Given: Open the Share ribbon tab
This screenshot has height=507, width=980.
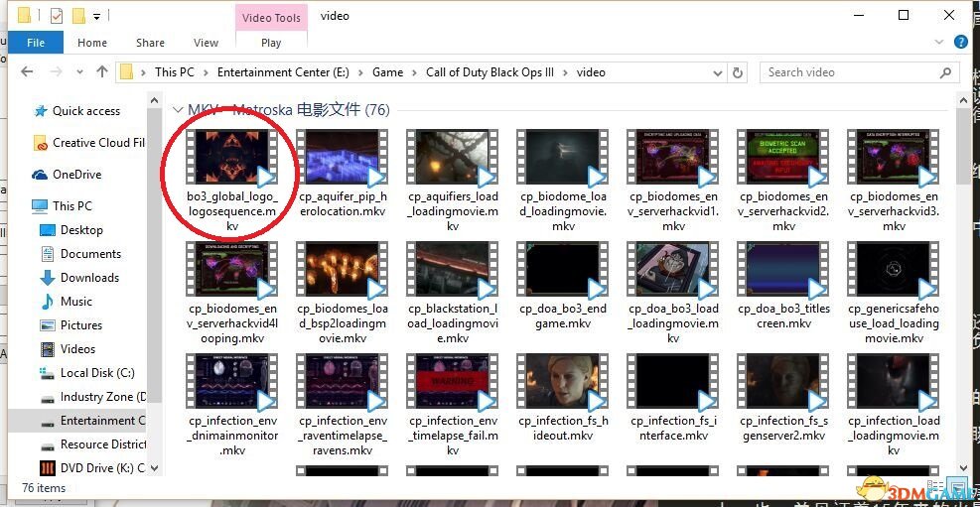Looking at the screenshot, I should coord(150,43).
